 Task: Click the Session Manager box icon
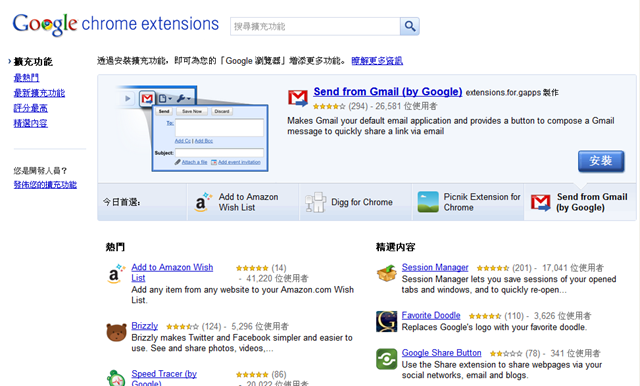click(387, 274)
